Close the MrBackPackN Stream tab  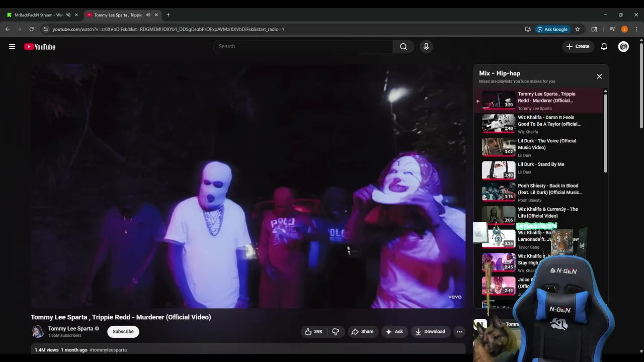76,15
